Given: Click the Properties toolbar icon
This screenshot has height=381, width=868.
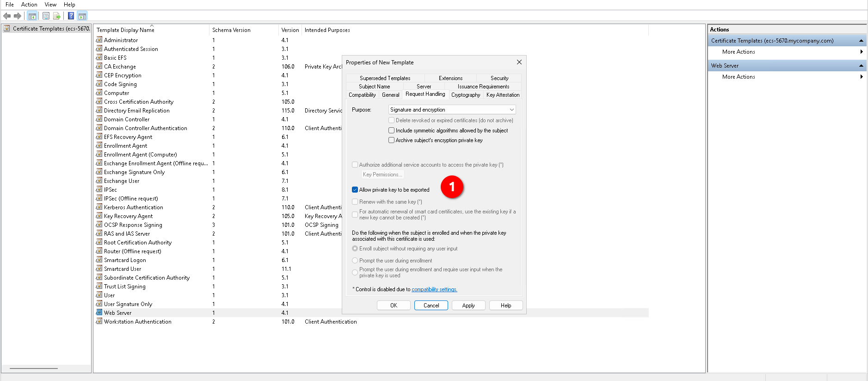Looking at the screenshot, I should pyautogui.click(x=46, y=16).
